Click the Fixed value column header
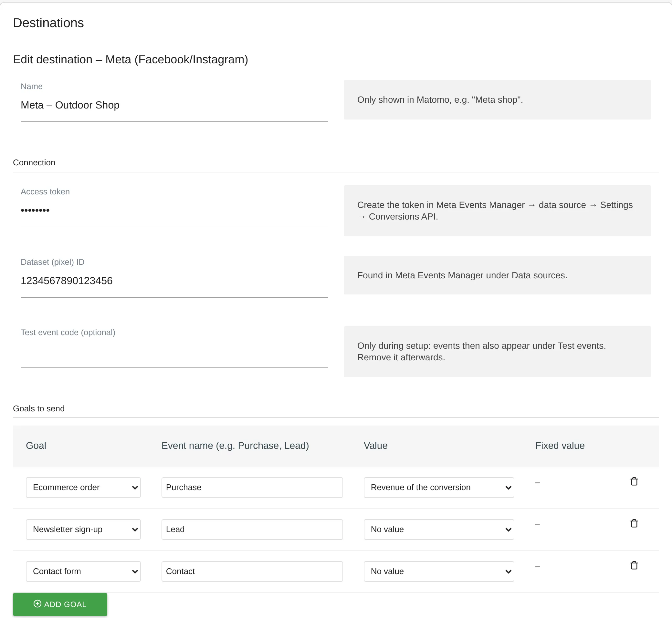 point(560,446)
